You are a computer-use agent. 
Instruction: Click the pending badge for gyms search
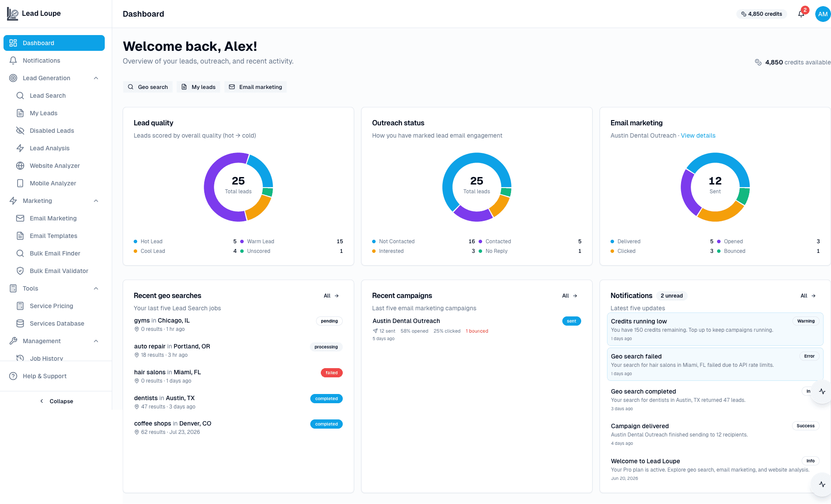(x=329, y=321)
